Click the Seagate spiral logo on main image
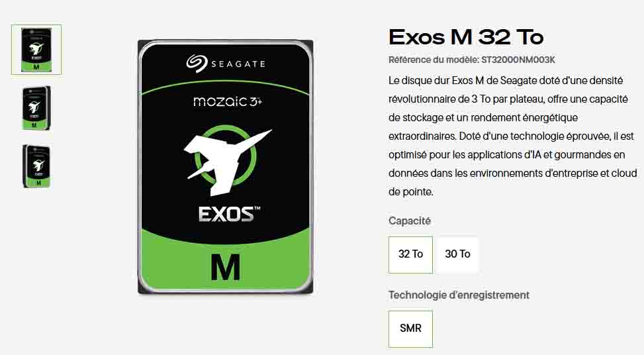Viewport: 644px width, 355px height. pyautogui.click(x=197, y=64)
